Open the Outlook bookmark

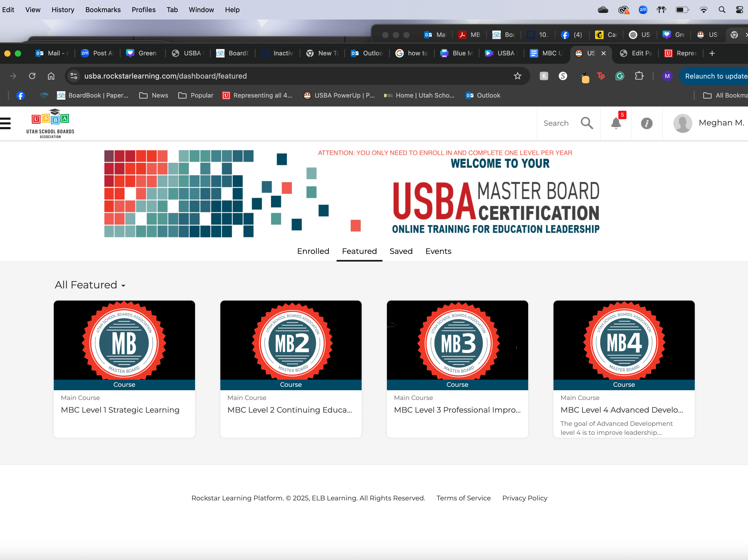point(483,95)
